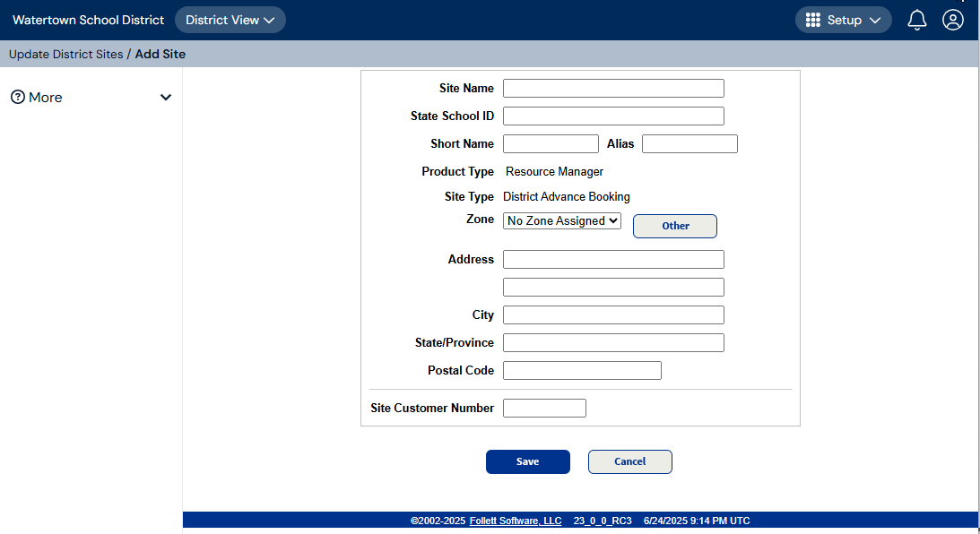The height and width of the screenshot is (534, 980).
Task: Click into the State School ID field
Action: [x=613, y=116]
